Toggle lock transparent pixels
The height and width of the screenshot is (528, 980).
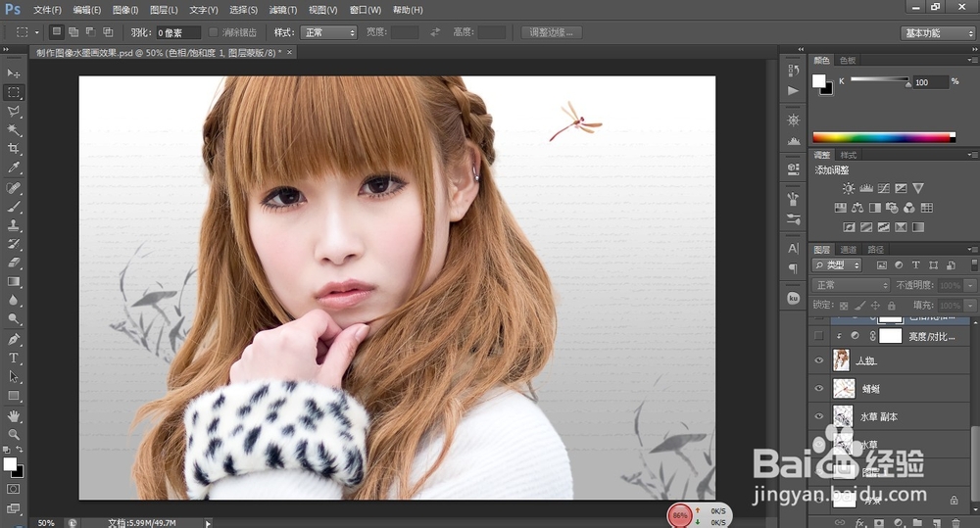point(844,306)
